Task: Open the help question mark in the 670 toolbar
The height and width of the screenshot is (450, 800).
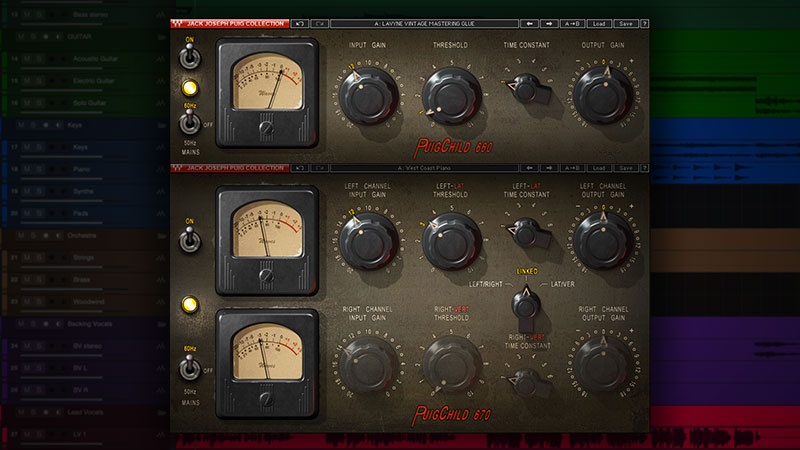Action: (x=644, y=168)
